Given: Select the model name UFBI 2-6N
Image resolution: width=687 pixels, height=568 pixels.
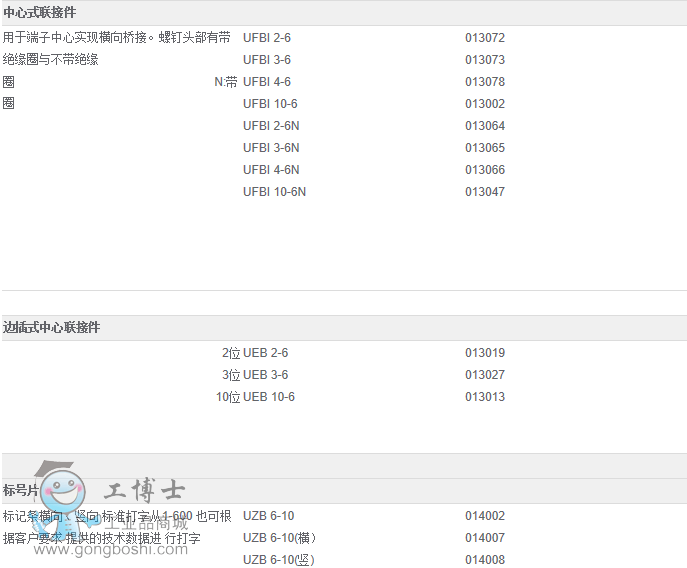Looking at the screenshot, I should coord(271,126).
